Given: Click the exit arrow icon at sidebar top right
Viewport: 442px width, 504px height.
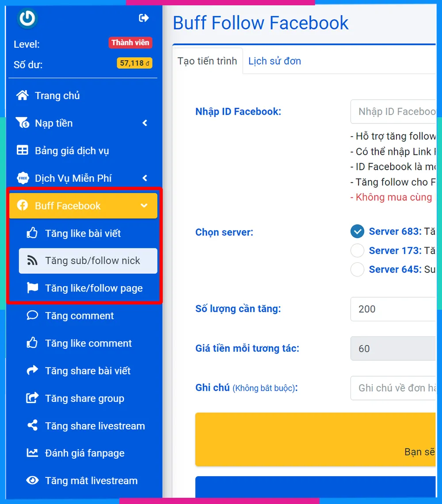Looking at the screenshot, I should coord(144,18).
